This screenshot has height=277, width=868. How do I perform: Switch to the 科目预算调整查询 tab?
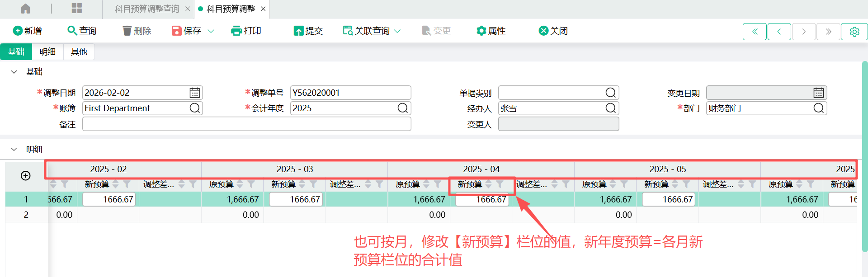click(146, 9)
